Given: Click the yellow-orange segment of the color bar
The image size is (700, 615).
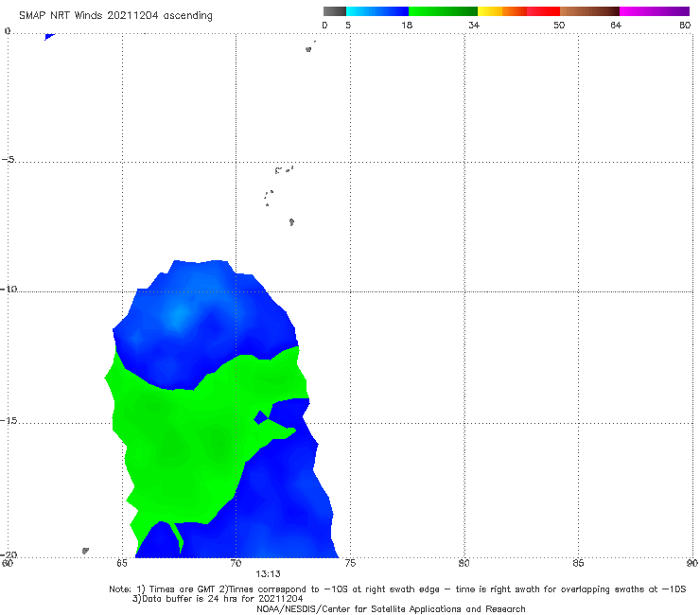Looking at the screenshot, I should tap(502, 11).
